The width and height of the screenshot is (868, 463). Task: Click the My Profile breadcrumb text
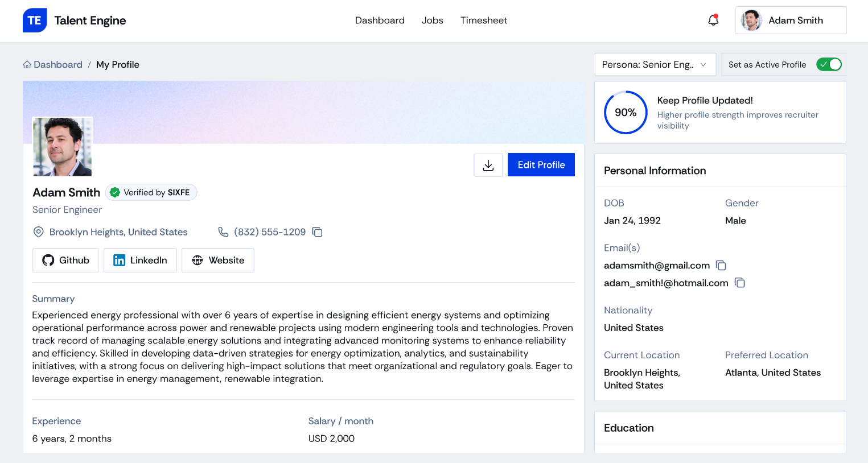(x=118, y=65)
